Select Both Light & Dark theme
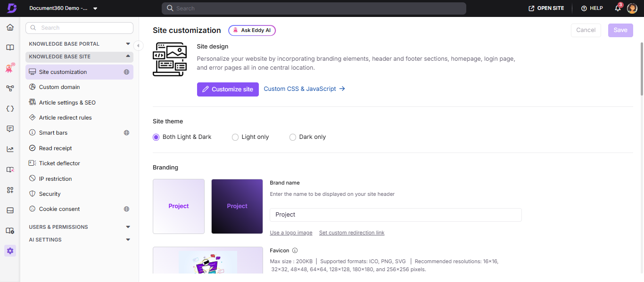 pos(156,137)
